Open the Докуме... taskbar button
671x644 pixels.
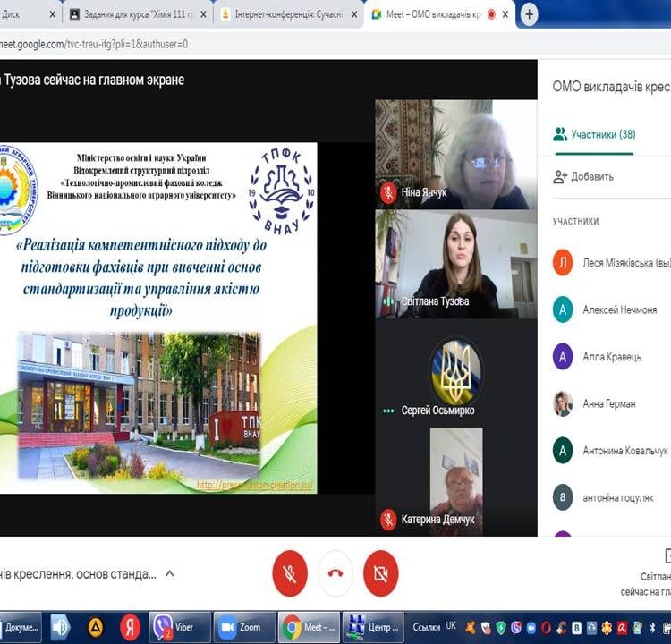(21, 627)
